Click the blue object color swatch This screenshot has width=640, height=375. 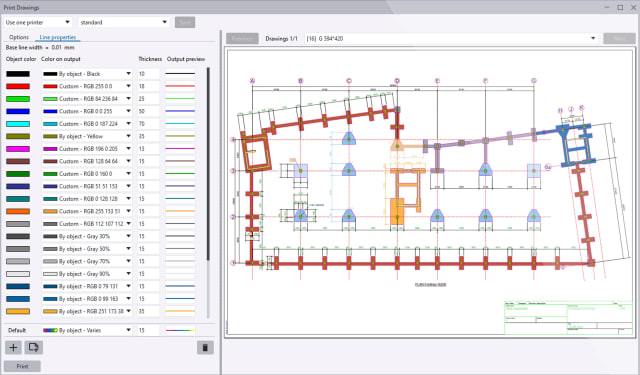18,111
